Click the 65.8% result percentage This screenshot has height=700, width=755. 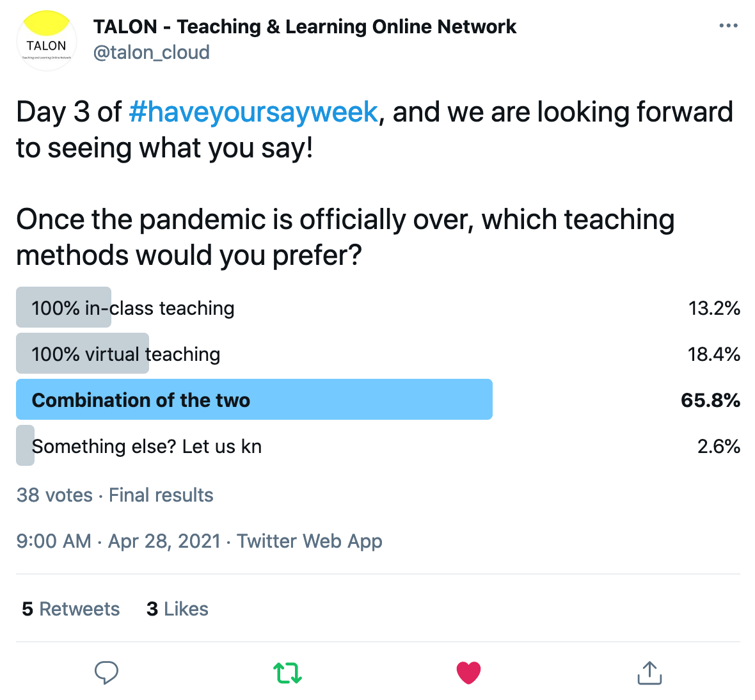pyautogui.click(x=710, y=400)
